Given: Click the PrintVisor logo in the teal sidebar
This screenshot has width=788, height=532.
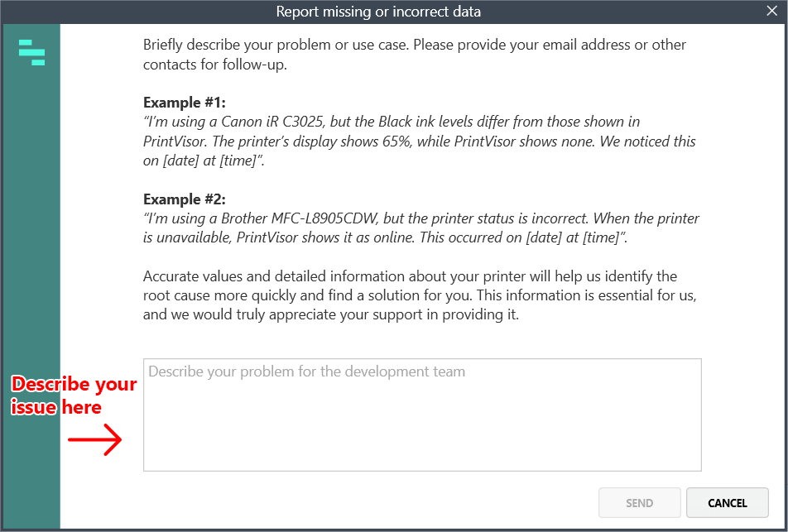Looking at the screenshot, I should [31, 52].
